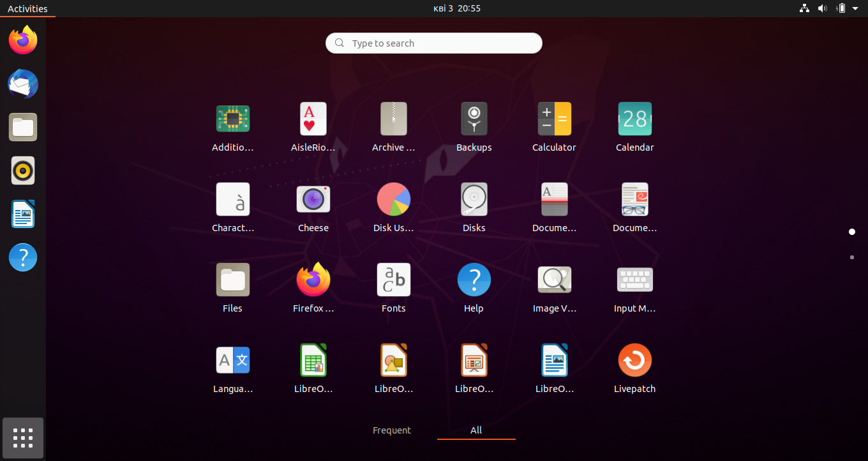The width and height of the screenshot is (868, 461).
Task: Go to the second app grid page dot
Action: point(852,257)
